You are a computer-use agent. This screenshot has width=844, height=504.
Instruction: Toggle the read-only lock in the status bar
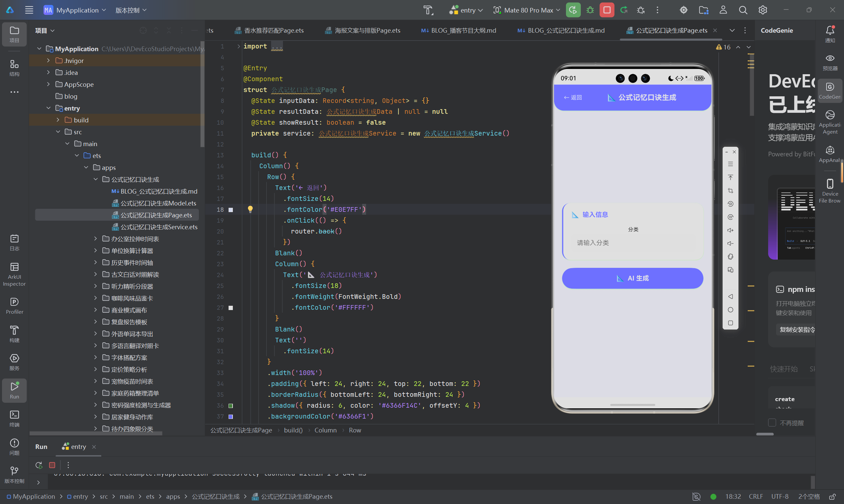[x=832, y=496]
